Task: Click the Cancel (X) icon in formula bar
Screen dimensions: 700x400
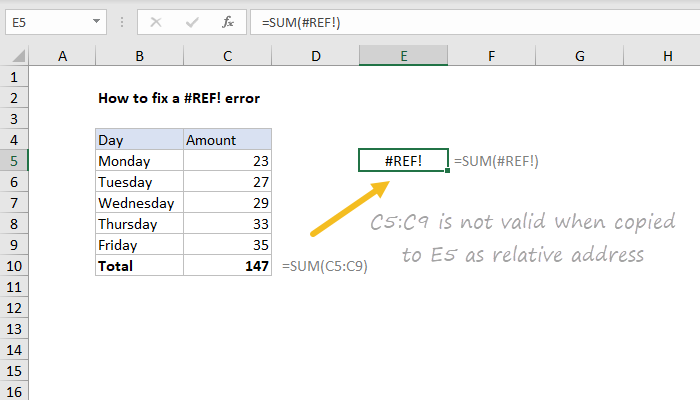Action: tap(156, 20)
